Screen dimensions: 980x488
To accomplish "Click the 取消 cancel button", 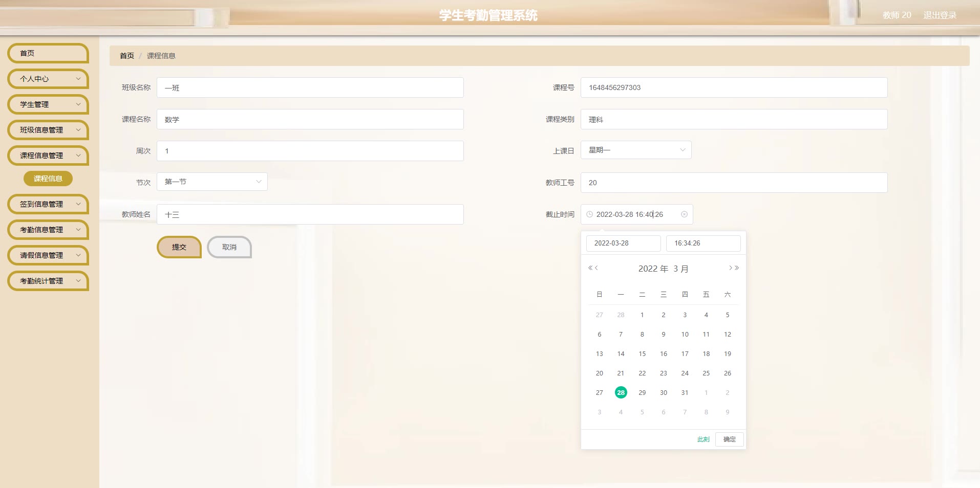I will pos(229,247).
